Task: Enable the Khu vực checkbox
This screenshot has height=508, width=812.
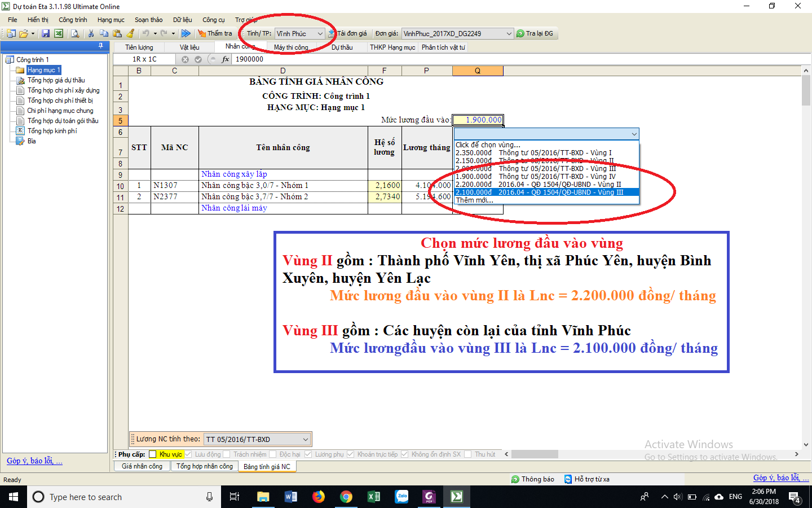Action: (153, 454)
